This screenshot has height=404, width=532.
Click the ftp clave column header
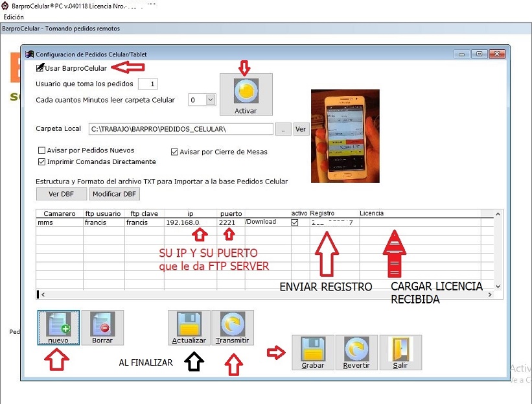(x=145, y=213)
